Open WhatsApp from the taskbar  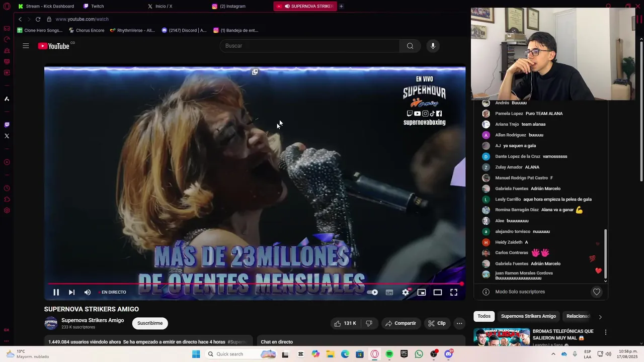coord(419,354)
